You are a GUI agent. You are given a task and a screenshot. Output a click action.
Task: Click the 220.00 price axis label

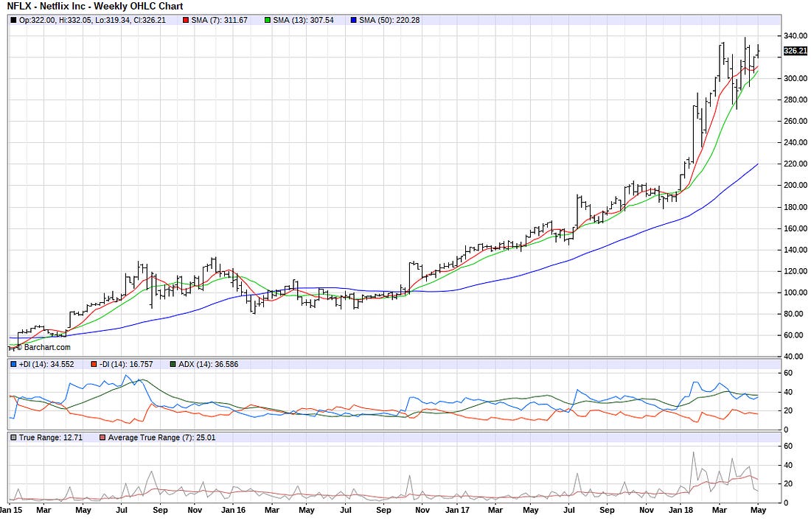click(796, 164)
